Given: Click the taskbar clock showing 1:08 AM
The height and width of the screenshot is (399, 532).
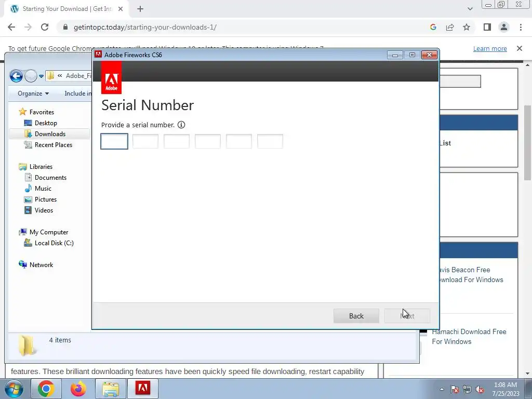Looking at the screenshot, I should (506, 389).
